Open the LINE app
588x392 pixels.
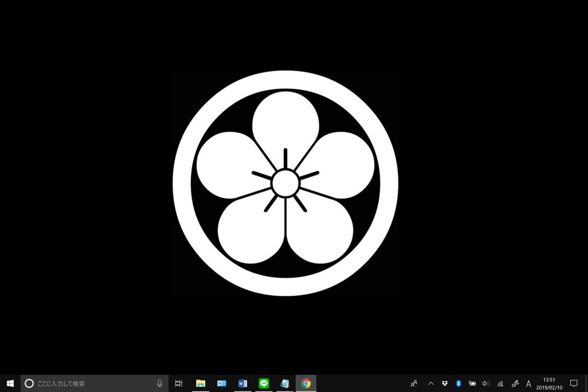(264, 383)
